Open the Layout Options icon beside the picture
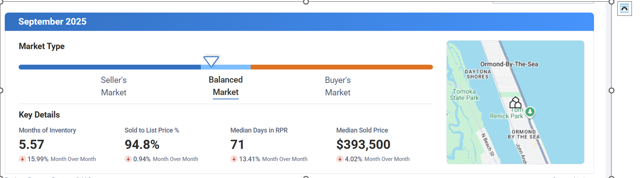644x178 pixels. [624, 9]
